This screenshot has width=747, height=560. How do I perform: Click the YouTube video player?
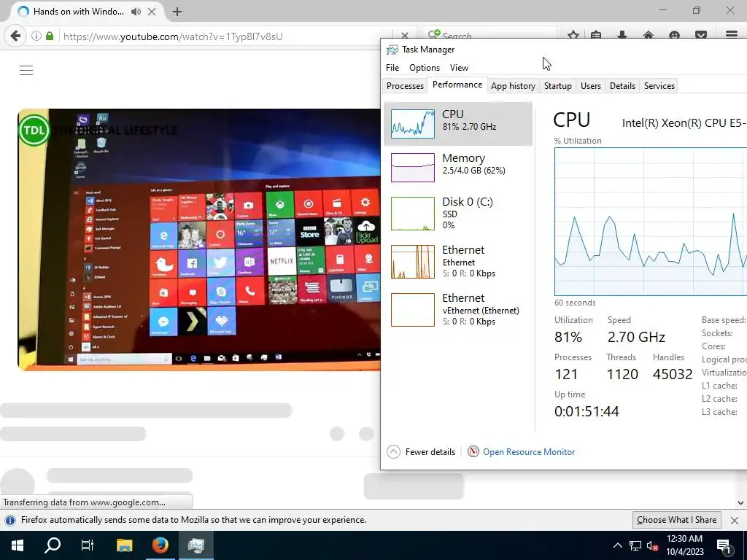(199, 239)
